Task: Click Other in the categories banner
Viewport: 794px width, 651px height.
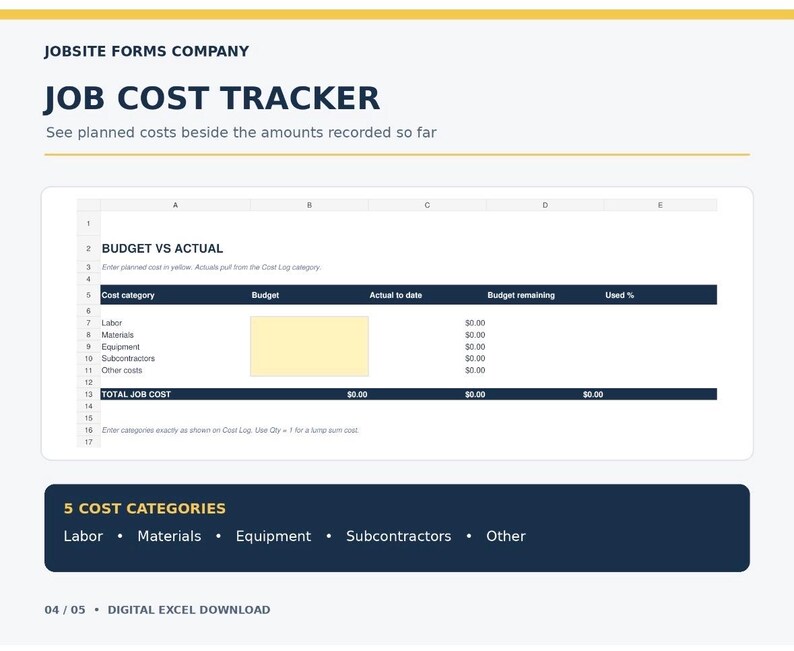Action: point(506,536)
